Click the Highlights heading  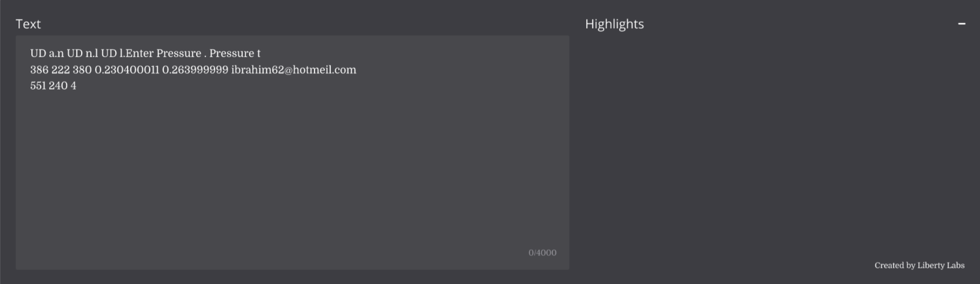[614, 24]
